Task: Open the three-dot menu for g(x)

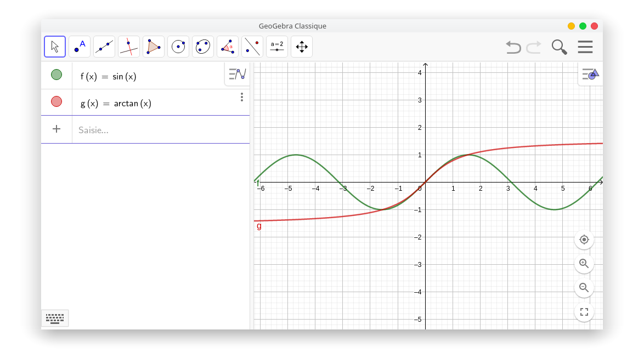Action: (241, 97)
